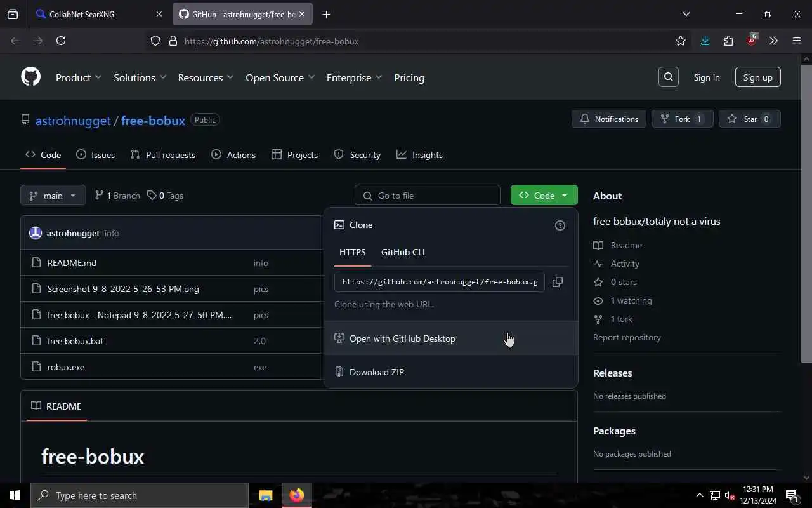The image size is (812, 508).
Task: Expand the Open Source menu
Action: pyautogui.click(x=280, y=77)
